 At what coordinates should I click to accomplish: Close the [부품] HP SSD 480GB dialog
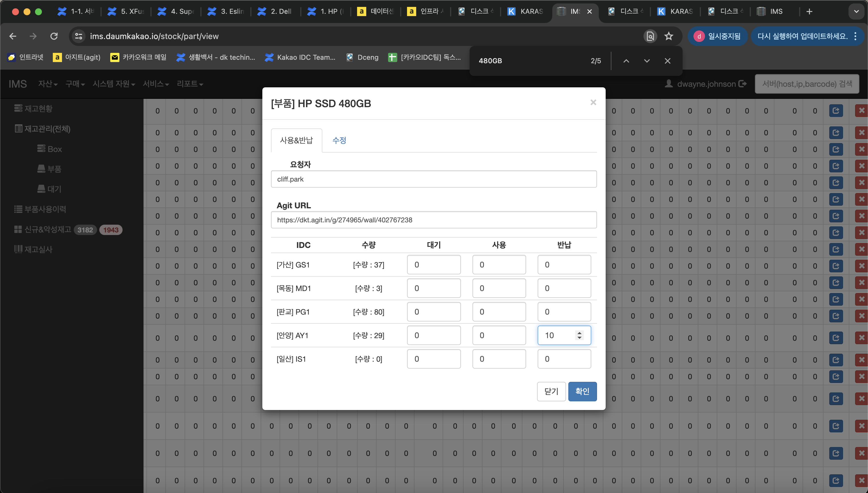click(593, 102)
